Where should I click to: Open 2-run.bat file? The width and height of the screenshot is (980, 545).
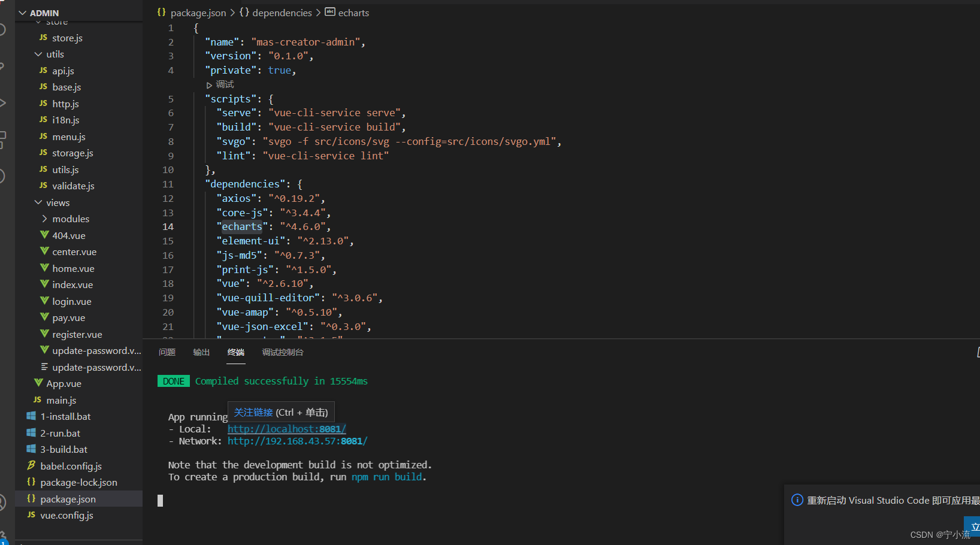click(60, 433)
